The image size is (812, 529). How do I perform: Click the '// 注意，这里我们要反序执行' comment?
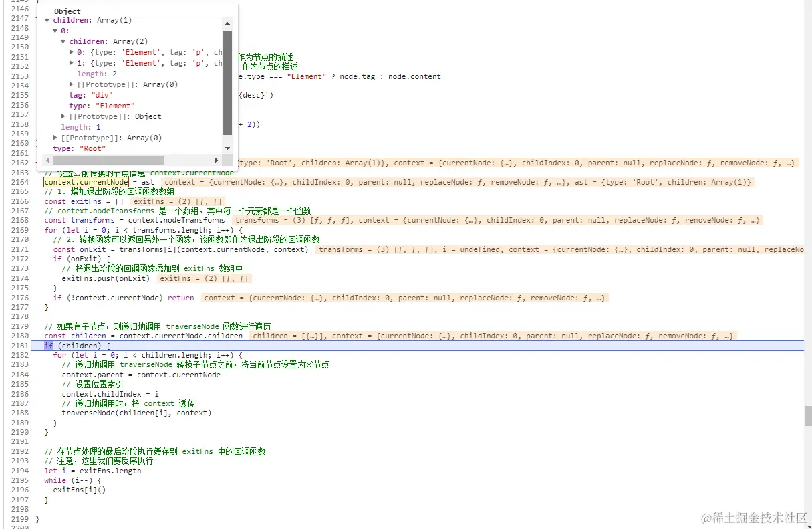(98, 461)
